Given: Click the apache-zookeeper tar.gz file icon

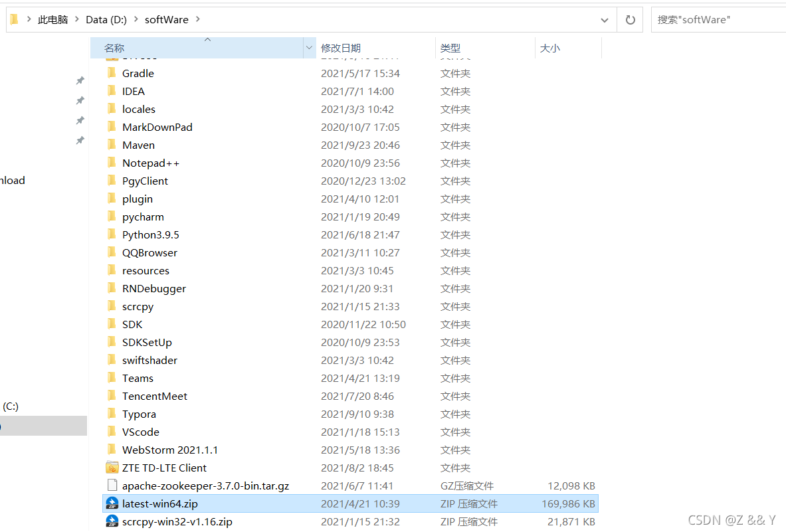Looking at the screenshot, I should coord(112,486).
